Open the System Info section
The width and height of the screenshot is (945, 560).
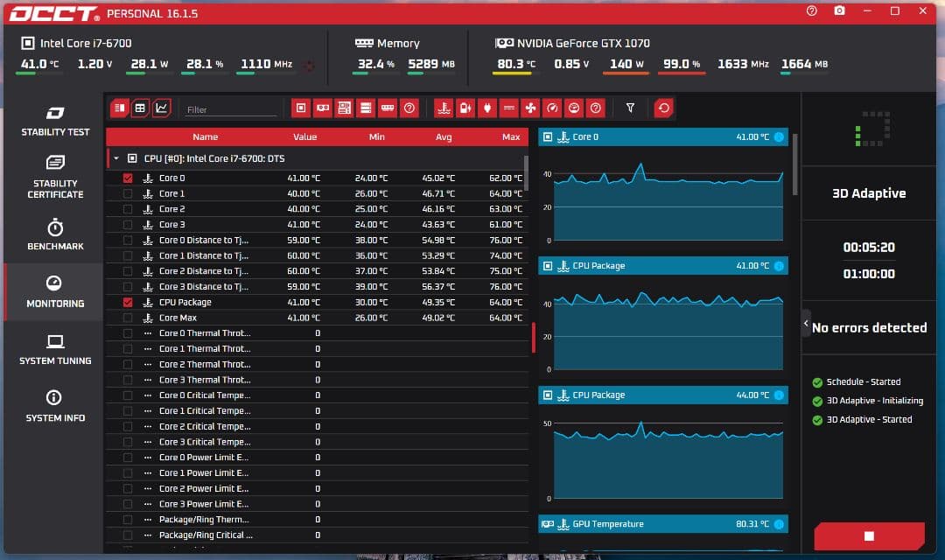[55, 406]
